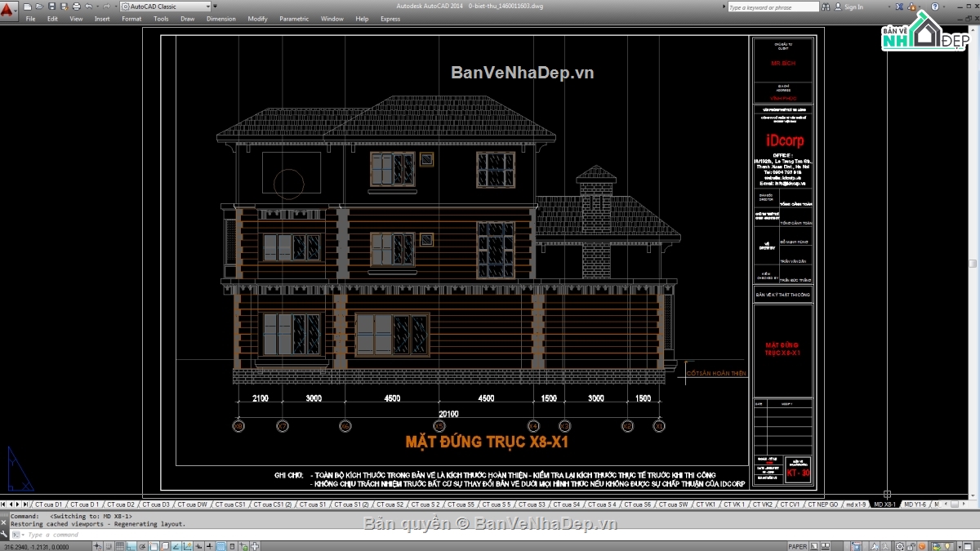Screen dimensions: 980x551
Task: Toggle Clean Screen mode
Action: click(968, 546)
